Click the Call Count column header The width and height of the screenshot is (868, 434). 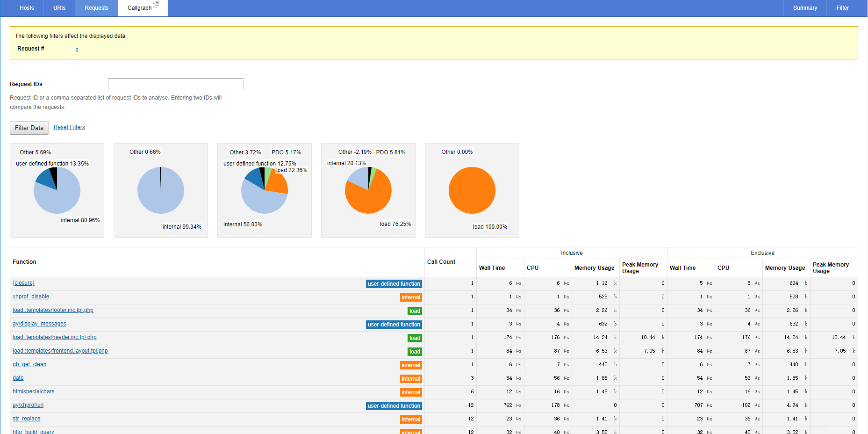coord(441,262)
